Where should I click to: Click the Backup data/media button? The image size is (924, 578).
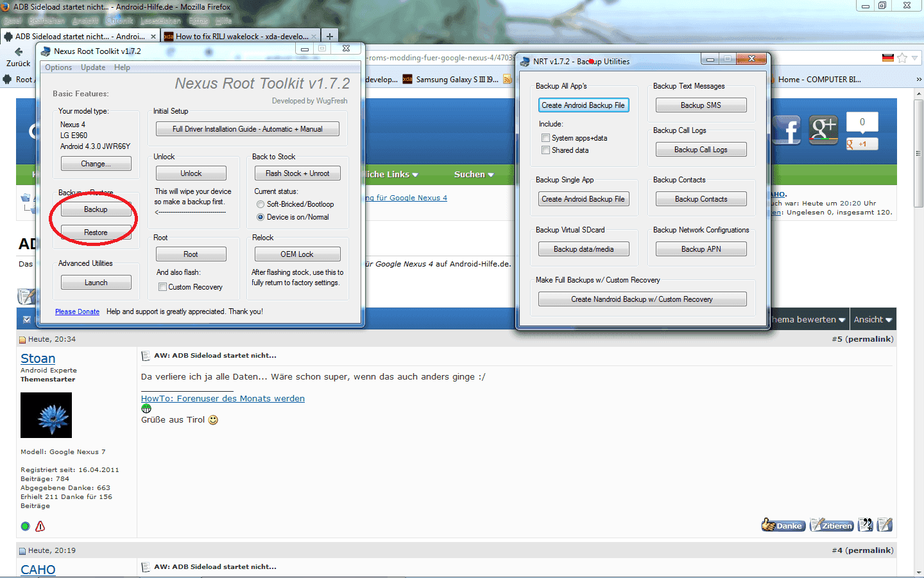tap(583, 249)
